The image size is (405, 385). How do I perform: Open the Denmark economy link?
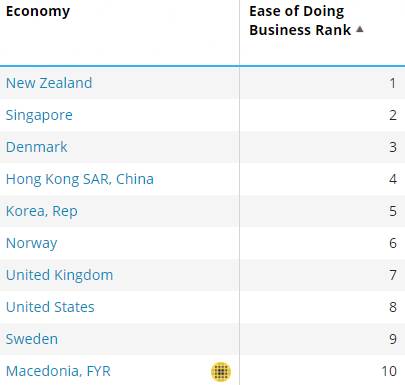[37, 147]
